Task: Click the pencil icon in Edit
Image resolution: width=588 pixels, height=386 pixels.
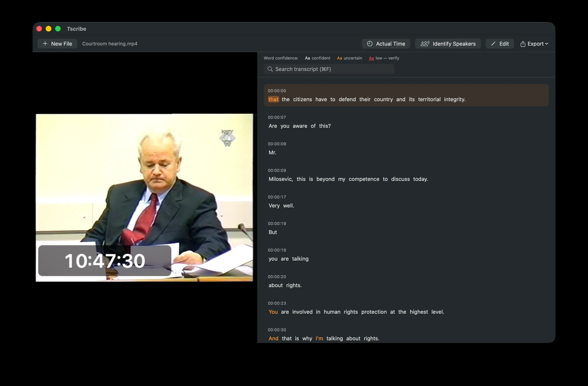Action: click(x=493, y=44)
